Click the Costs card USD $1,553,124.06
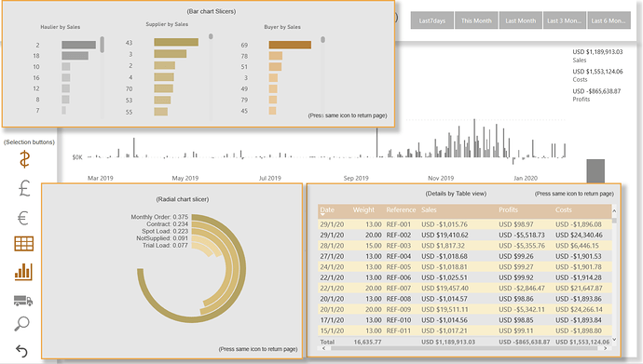 coord(597,72)
